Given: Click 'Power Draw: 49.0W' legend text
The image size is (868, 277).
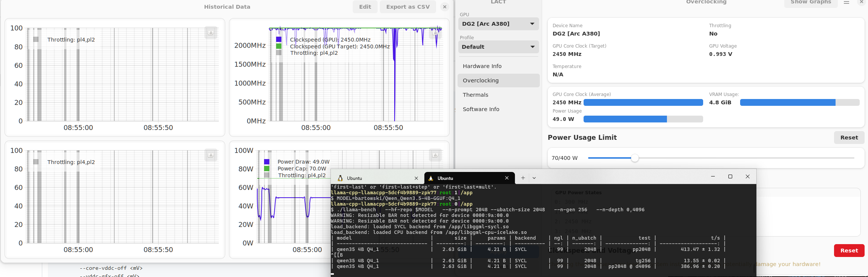Looking at the screenshot, I should [304, 162].
